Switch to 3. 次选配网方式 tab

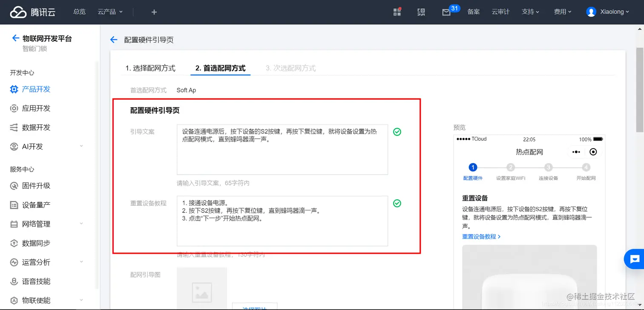[x=290, y=68]
